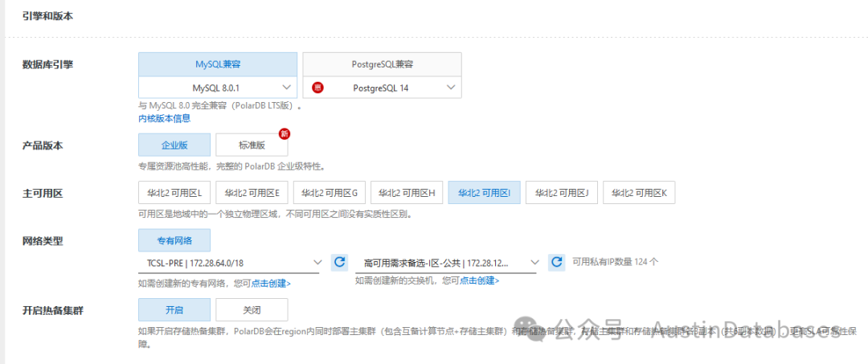
Task: Click the 主可用区 label
Action: (43, 194)
